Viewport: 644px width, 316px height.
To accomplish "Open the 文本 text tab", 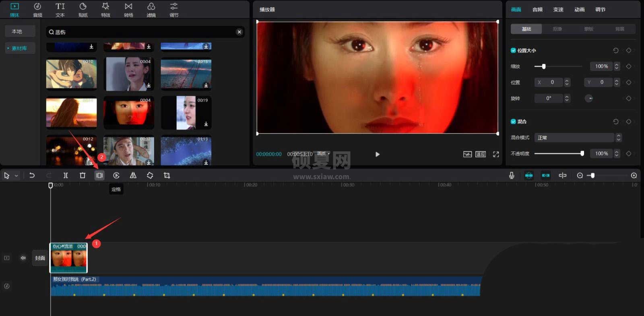I will point(60,10).
